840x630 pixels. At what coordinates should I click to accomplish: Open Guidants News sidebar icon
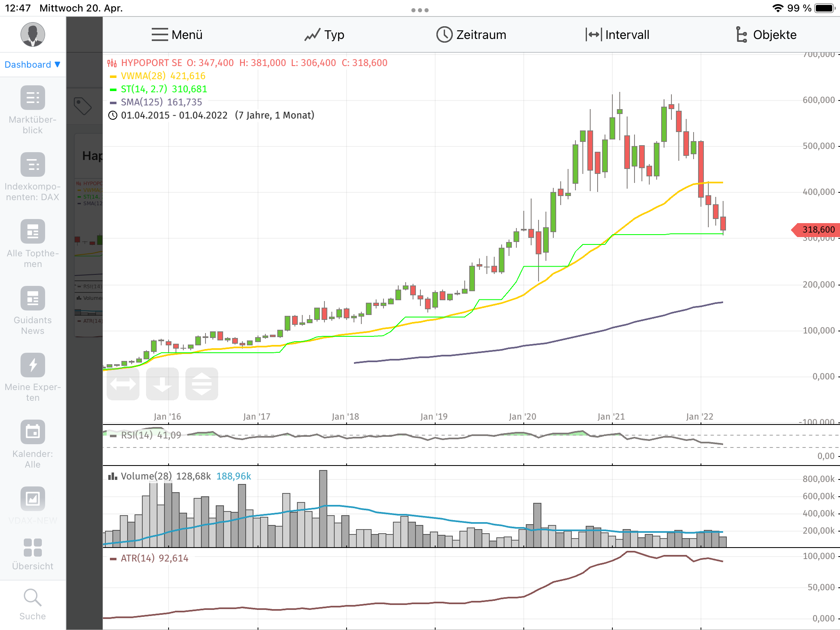click(33, 299)
